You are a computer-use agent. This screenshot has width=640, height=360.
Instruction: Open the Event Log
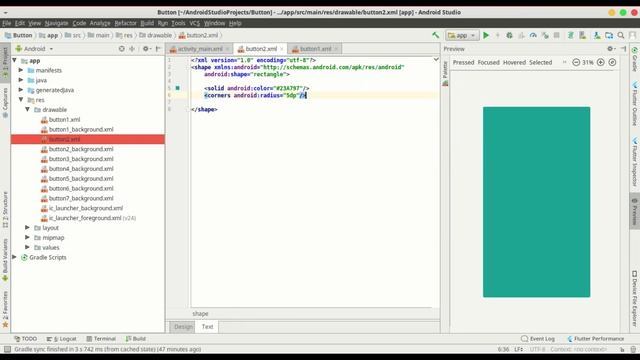point(538,339)
